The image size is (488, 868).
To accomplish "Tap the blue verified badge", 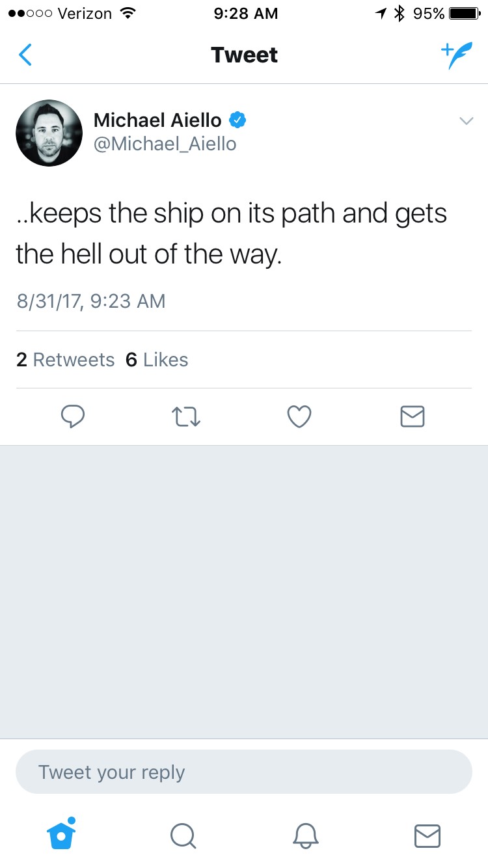I will 237,120.
